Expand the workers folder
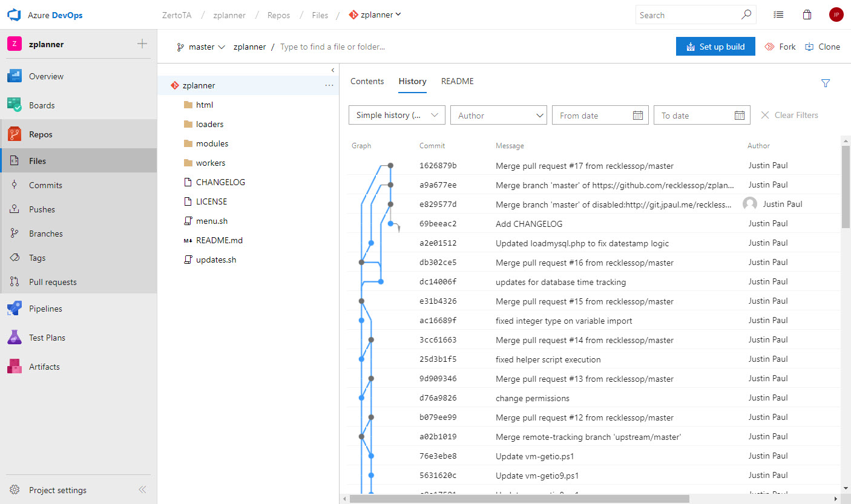Viewport: 851px width, 504px height. tap(211, 163)
